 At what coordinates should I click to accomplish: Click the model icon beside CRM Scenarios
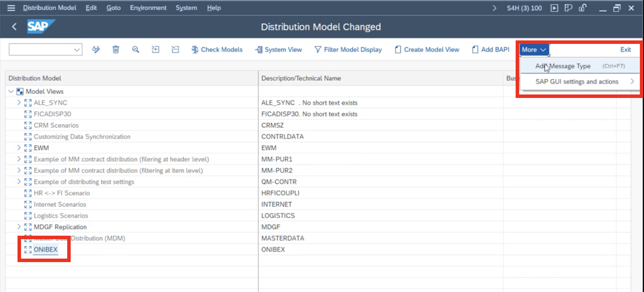28,125
